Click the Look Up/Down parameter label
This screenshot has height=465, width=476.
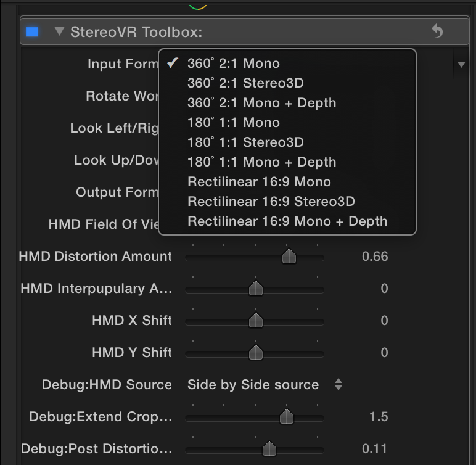coord(117,160)
